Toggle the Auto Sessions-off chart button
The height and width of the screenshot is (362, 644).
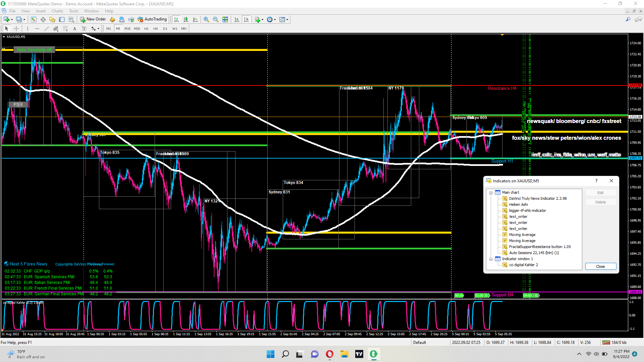pyautogui.click(x=34, y=50)
